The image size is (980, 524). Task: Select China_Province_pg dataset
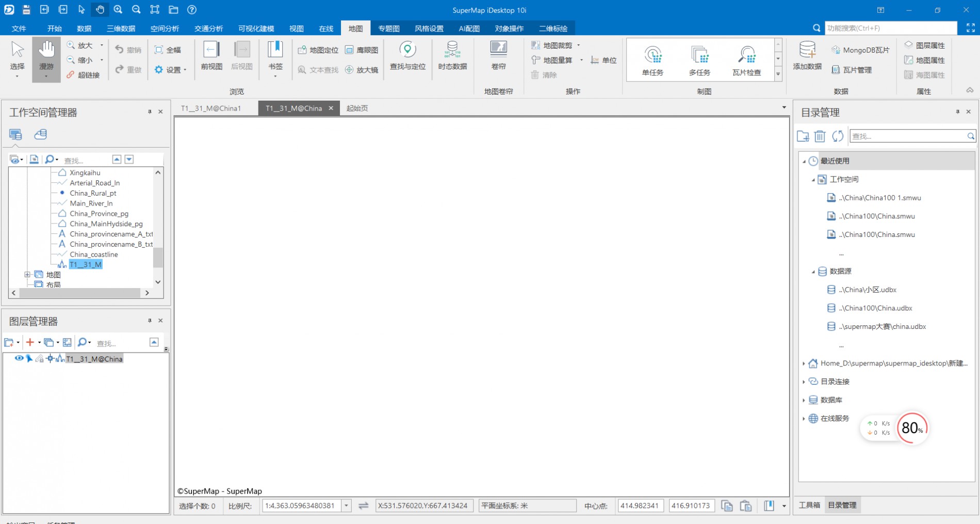[99, 213]
